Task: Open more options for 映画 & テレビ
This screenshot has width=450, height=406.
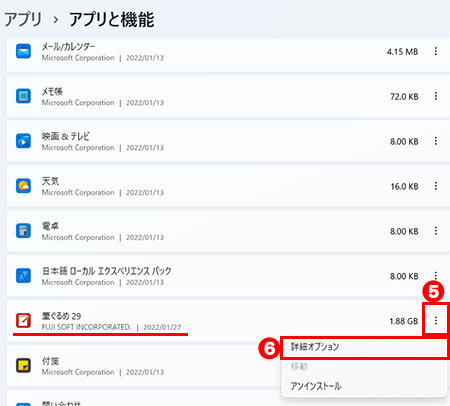Action: coord(436,141)
